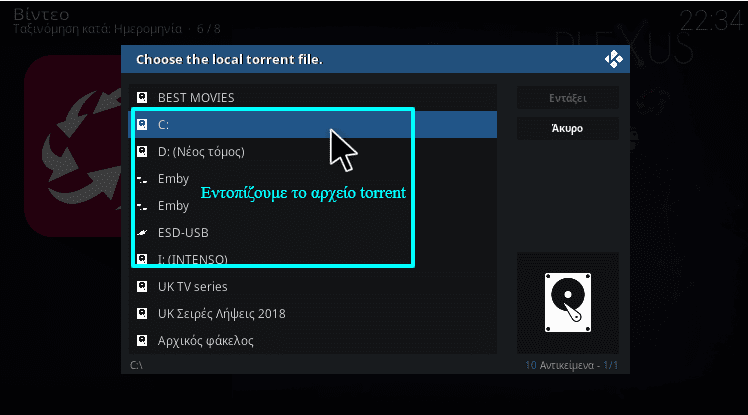Open the Αρχικός φάκελος entry

[x=313, y=341]
